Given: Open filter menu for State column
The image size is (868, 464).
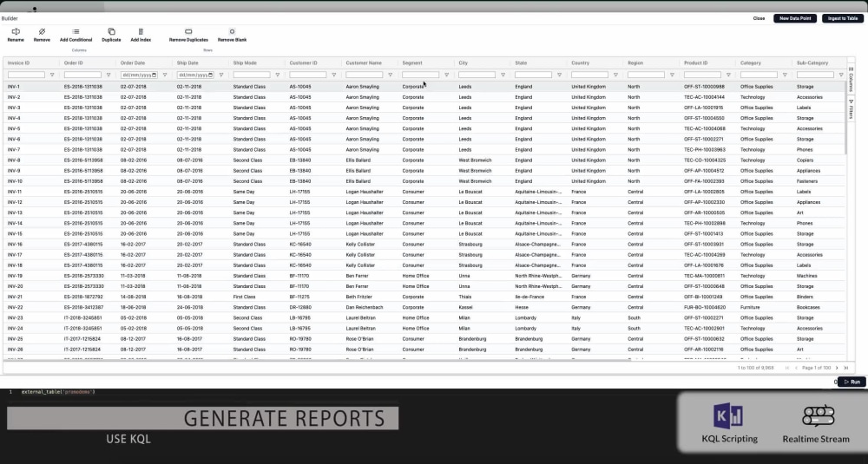Looking at the screenshot, I should point(560,75).
